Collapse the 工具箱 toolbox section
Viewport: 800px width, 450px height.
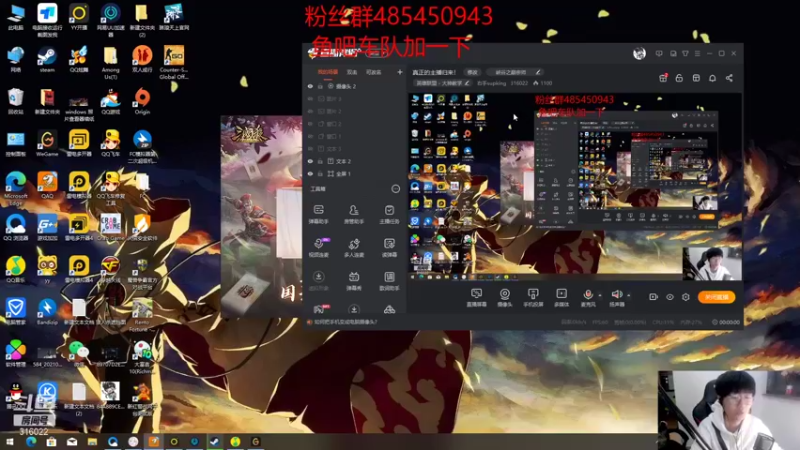coord(395,189)
